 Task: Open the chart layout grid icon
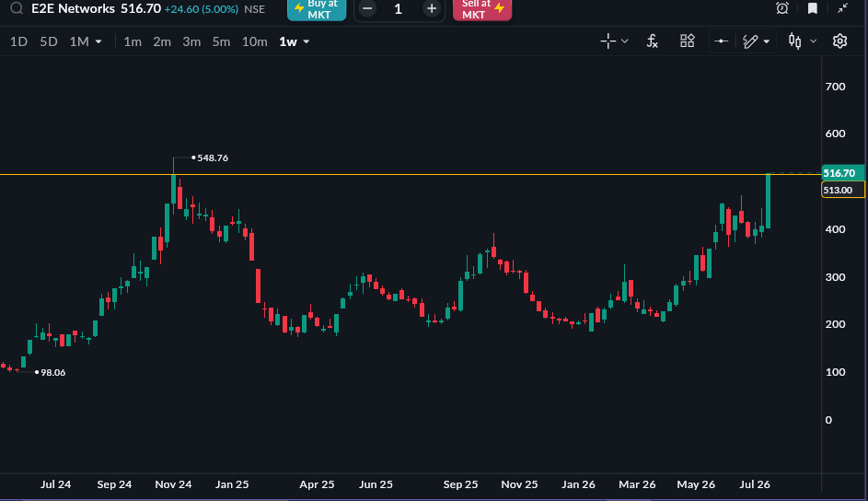click(x=687, y=41)
